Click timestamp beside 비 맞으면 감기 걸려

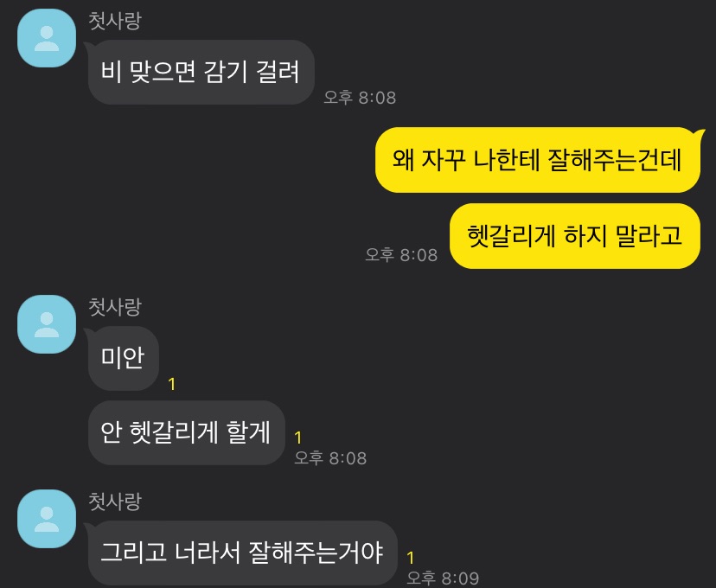360,97
